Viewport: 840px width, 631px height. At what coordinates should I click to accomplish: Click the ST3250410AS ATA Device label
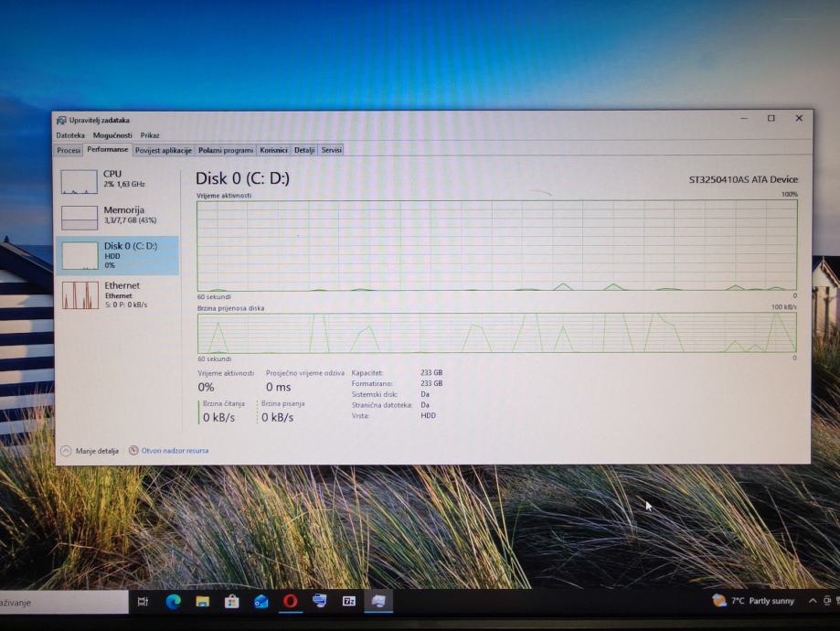coord(743,179)
